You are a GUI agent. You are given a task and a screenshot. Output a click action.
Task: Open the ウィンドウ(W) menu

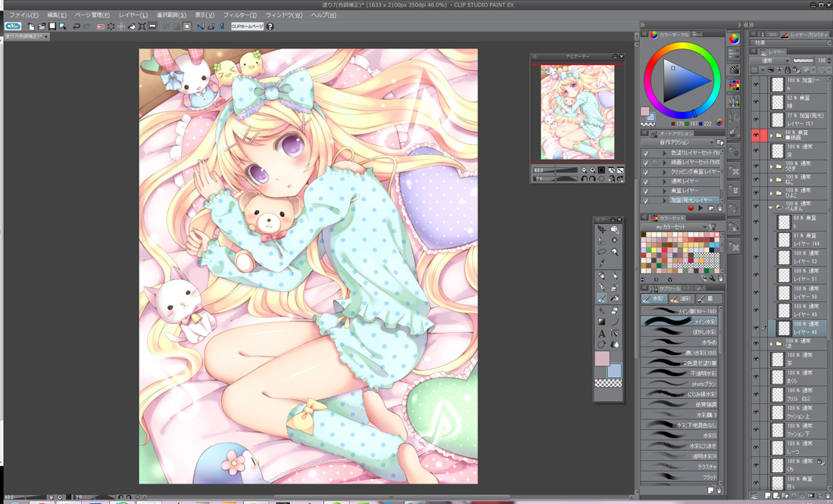(284, 15)
